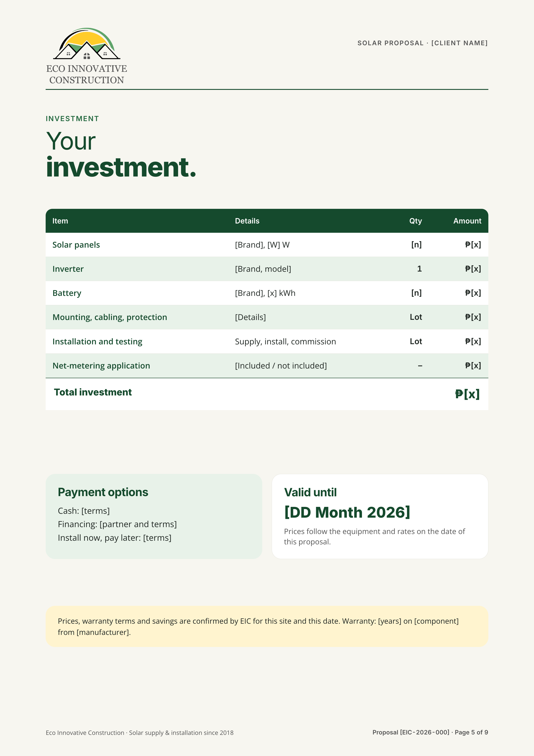Click the [DD Month 2026] validity date
Image resolution: width=534 pixels, height=756 pixels.
click(x=347, y=512)
